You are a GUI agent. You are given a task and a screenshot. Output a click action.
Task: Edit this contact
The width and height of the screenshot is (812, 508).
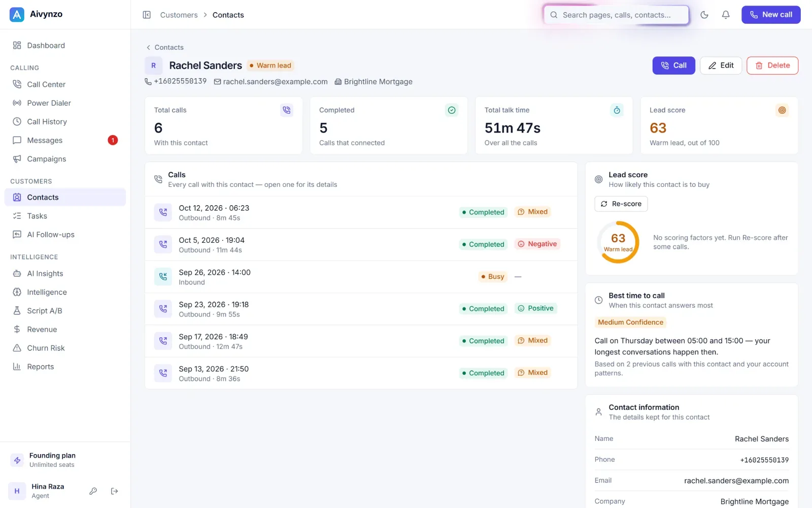721,66
